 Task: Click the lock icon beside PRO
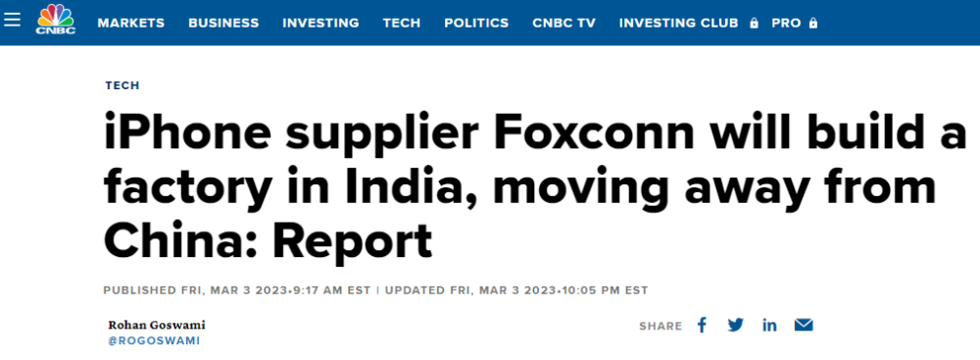point(812,24)
